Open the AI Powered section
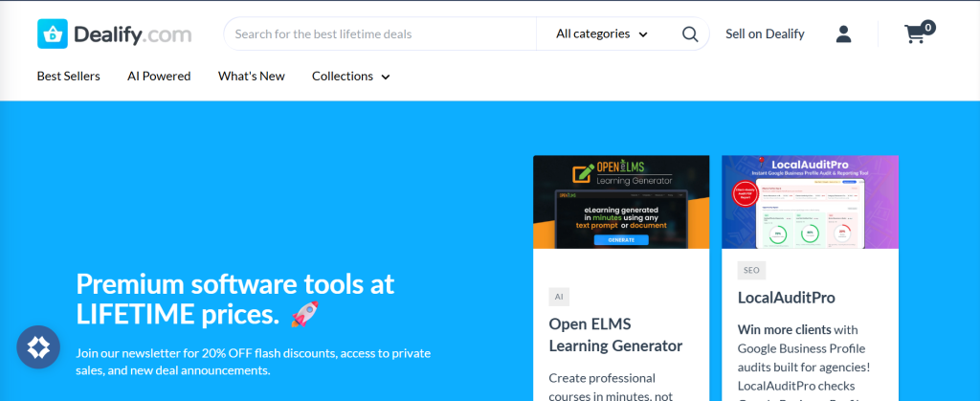 (x=159, y=77)
